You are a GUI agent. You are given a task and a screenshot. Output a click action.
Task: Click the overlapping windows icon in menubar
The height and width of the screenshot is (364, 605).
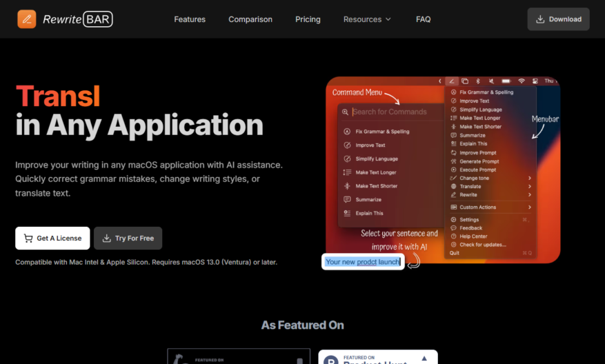click(x=465, y=81)
